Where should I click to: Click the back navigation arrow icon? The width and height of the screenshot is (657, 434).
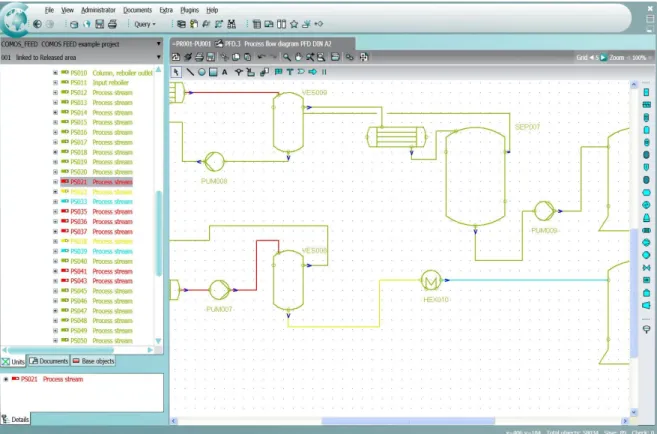(37, 24)
